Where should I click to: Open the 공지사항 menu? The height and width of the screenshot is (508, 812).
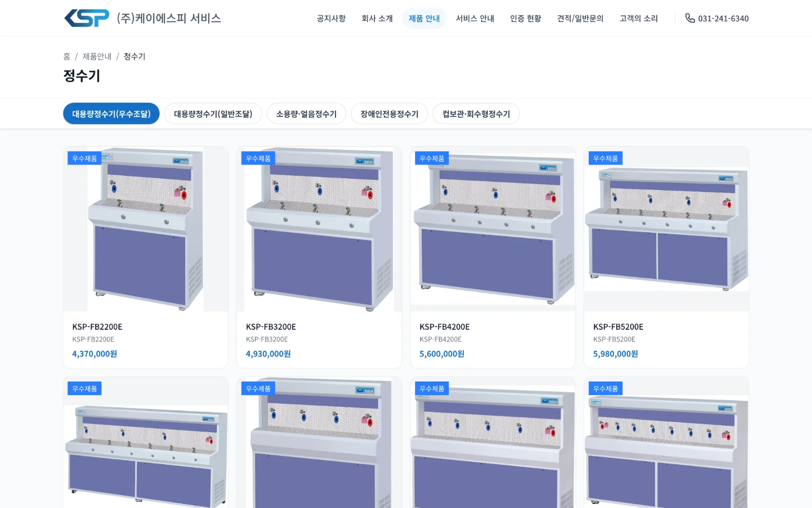(x=331, y=18)
